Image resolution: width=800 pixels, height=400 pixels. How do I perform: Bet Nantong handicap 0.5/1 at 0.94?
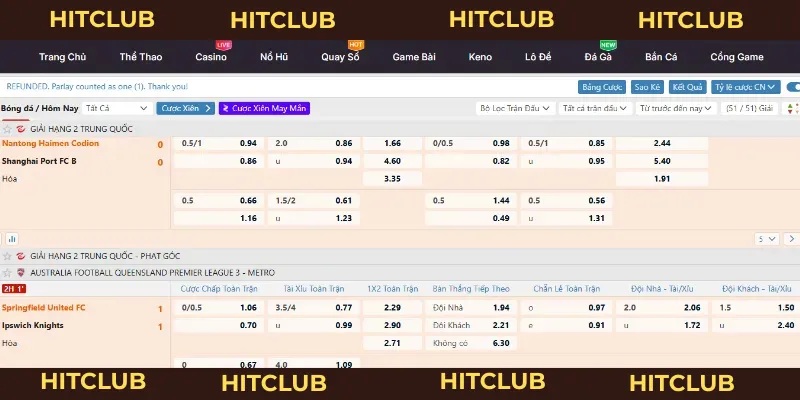point(219,143)
